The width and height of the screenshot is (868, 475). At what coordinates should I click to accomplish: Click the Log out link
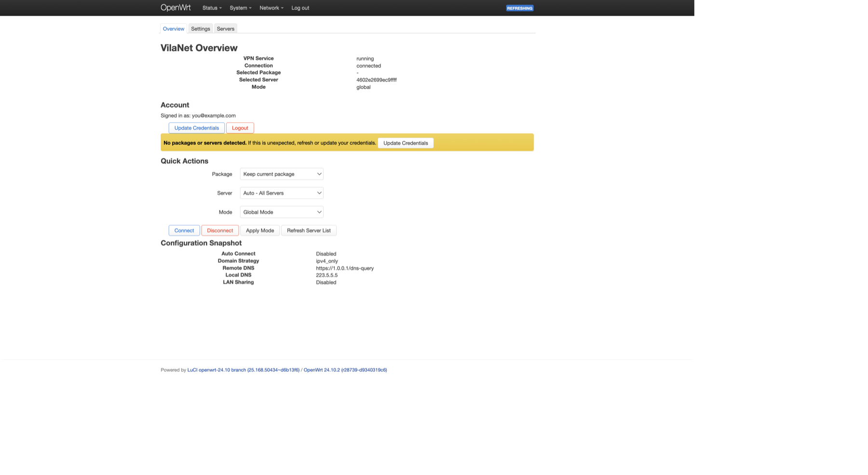(x=300, y=8)
